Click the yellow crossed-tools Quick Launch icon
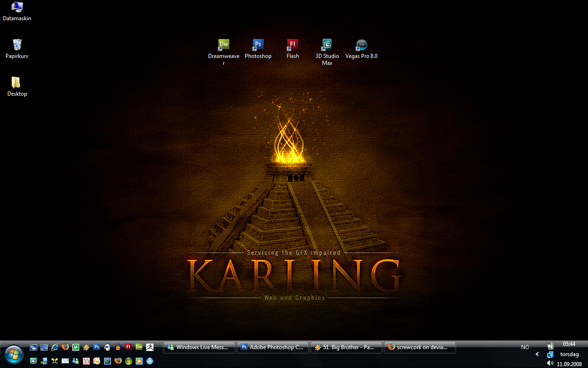588x368 pixels. click(55, 361)
